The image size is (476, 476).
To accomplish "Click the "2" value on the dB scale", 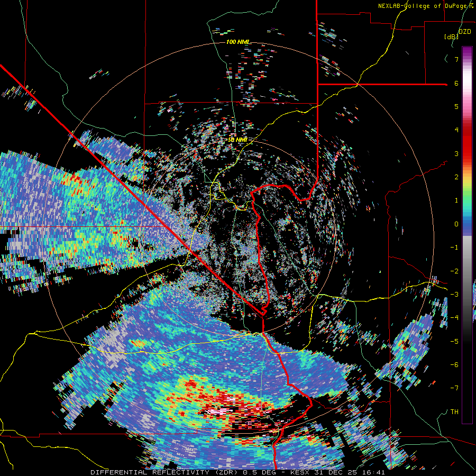I will 456,177.
